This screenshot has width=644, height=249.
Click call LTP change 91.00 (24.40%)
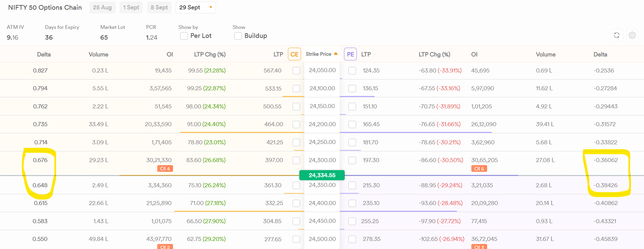point(206,124)
